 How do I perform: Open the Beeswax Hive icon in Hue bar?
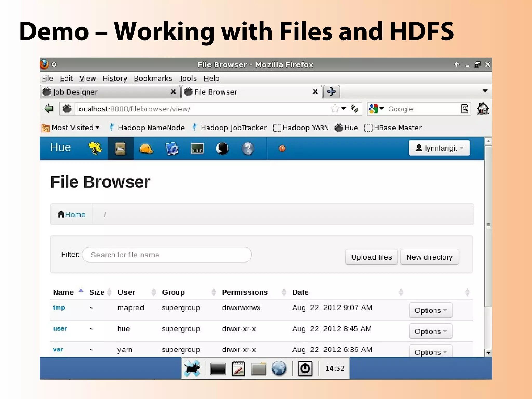[95, 148]
